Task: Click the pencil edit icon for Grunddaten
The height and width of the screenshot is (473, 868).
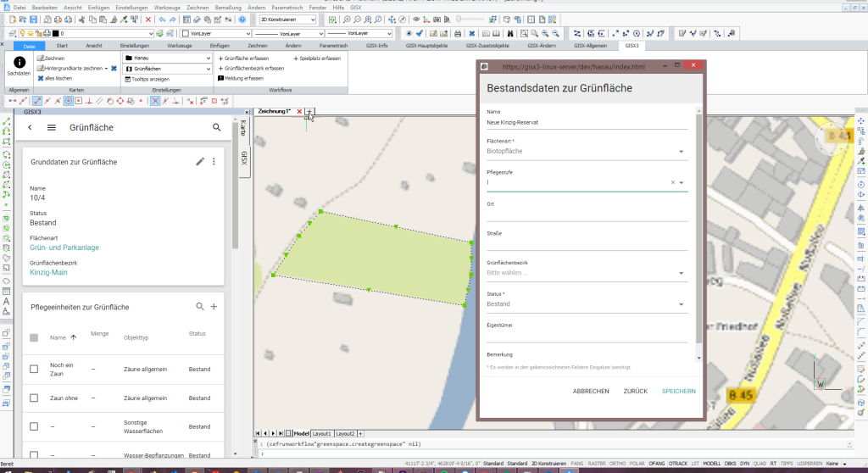Action: [x=200, y=162]
